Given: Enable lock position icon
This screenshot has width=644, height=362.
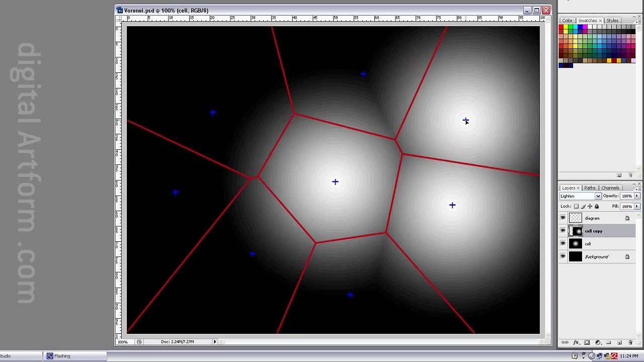Looking at the screenshot, I should 590,206.
